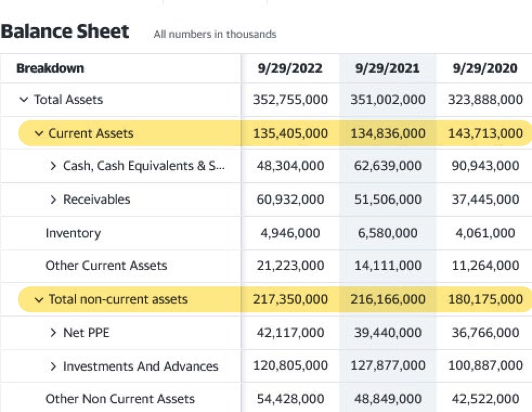The height and width of the screenshot is (412, 532).
Task: Select the 9/29/2021 column header
Action: [387, 68]
